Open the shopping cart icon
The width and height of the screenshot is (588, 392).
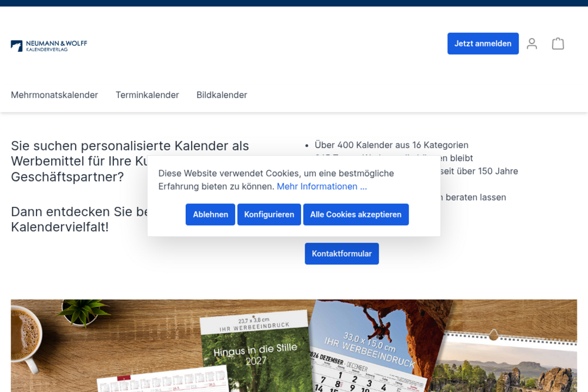[557, 43]
